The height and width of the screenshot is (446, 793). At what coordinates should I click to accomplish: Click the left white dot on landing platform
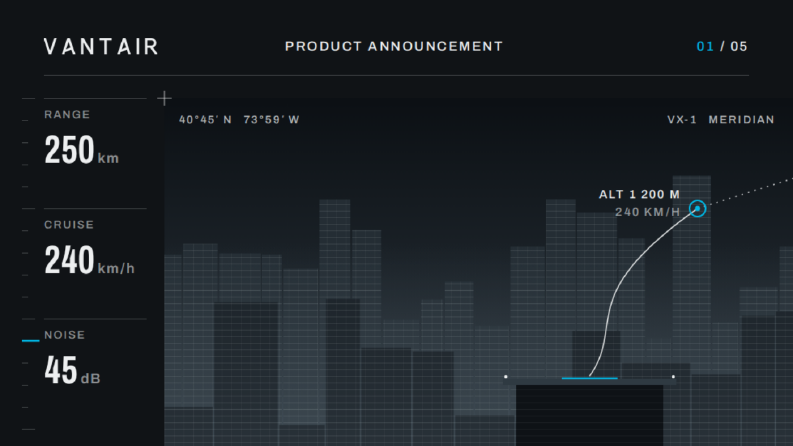[x=506, y=377]
